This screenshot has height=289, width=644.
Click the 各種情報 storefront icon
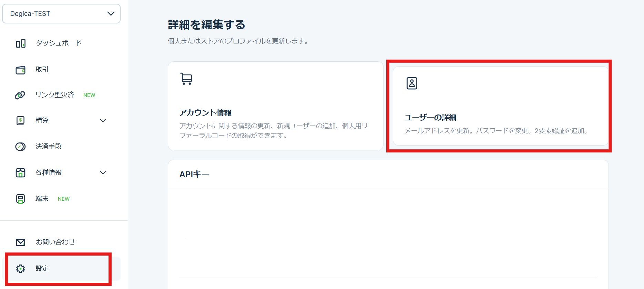(x=21, y=173)
